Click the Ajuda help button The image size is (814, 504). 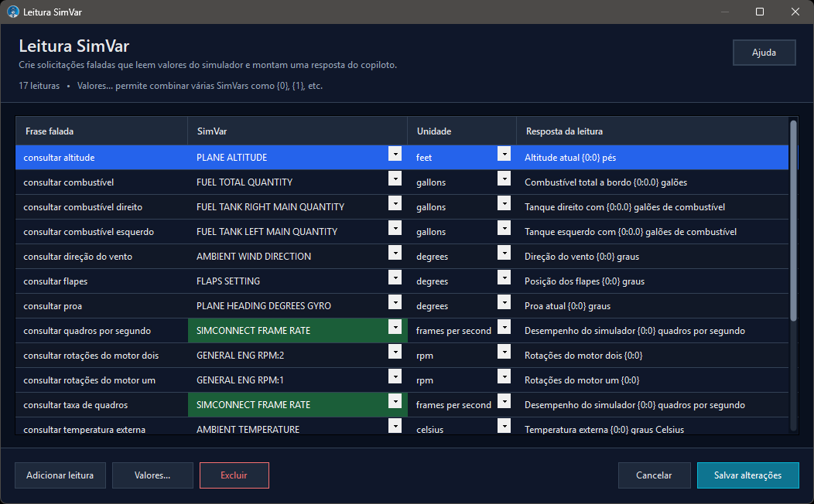[x=764, y=53]
